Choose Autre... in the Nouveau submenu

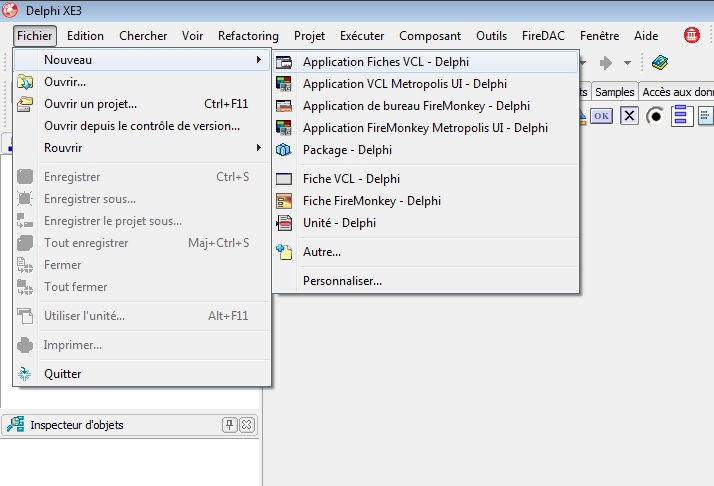(x=426, y=252)
